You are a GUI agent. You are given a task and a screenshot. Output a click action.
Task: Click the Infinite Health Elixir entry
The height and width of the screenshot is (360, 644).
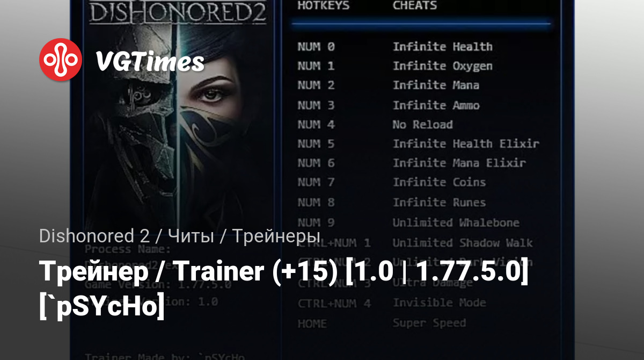tap(466, 144)
